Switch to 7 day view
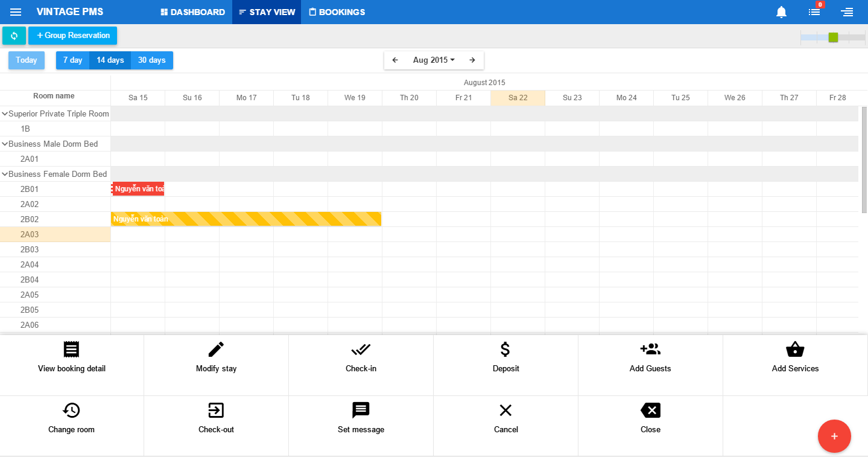The height and width of the screenshot is (457, 868). [x=72, y=60]
